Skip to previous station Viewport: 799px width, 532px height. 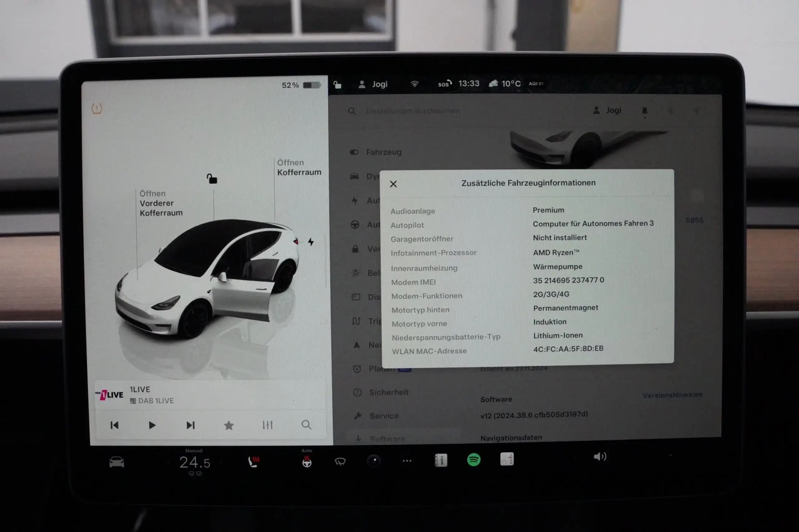[115, 425]
